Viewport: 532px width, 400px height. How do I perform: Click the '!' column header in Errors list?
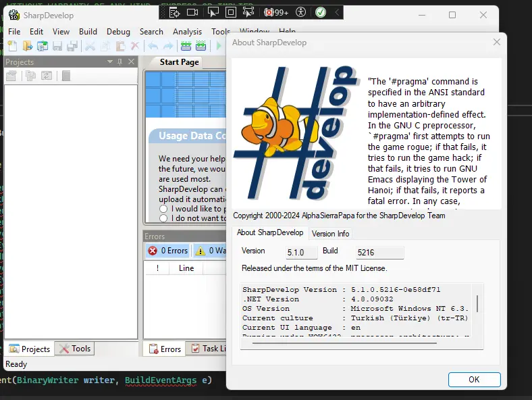tap(157, 268)
